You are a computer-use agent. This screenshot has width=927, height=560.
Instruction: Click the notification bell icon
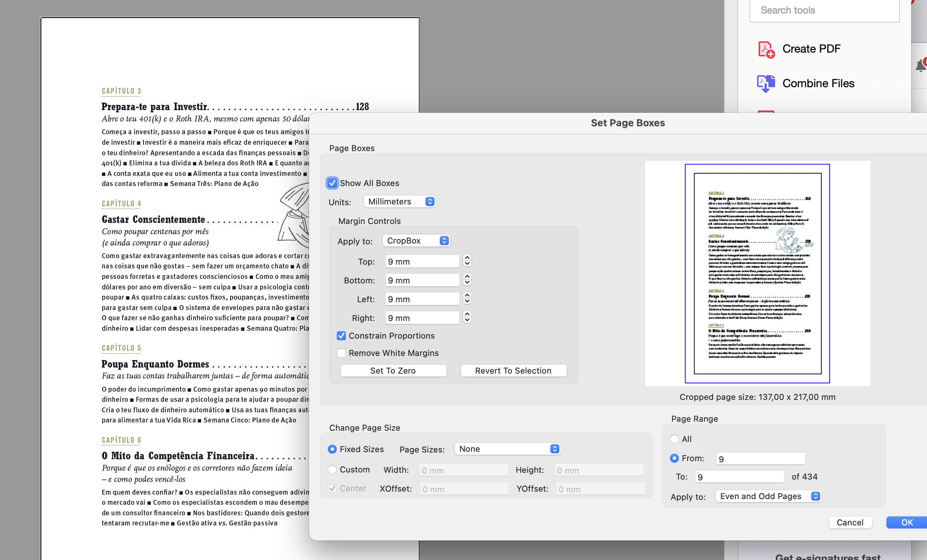(x=920, y=66)
